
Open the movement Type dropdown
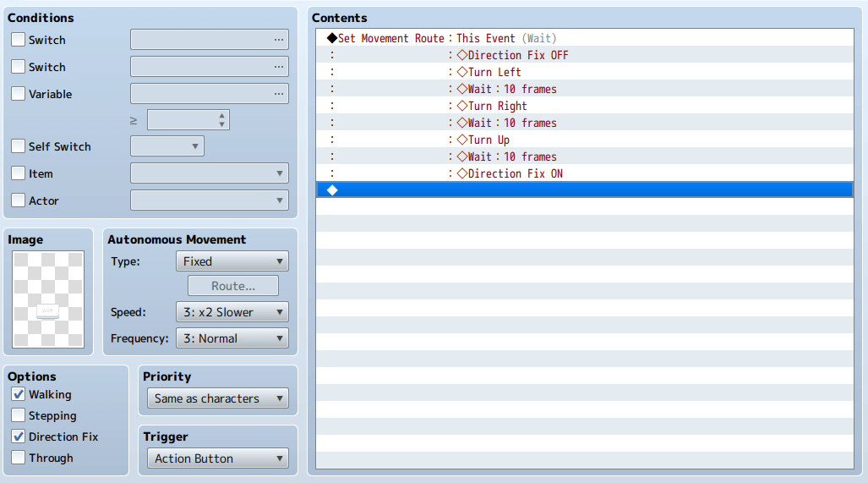232,261
